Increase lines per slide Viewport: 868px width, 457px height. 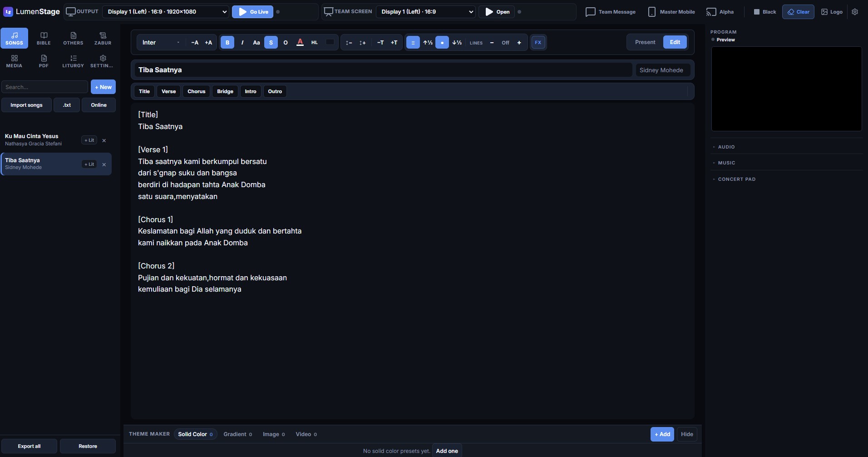click(519, 43)
